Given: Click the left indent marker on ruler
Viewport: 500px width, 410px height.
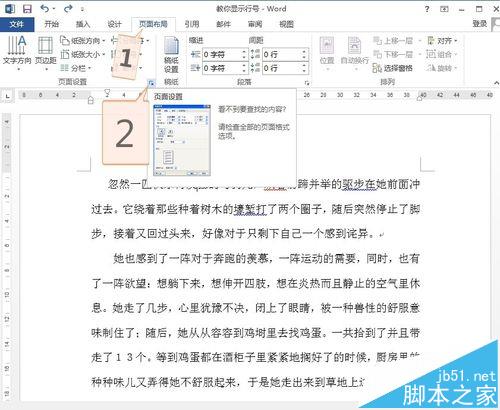Looking at the screenshot, I should [91, 100].
